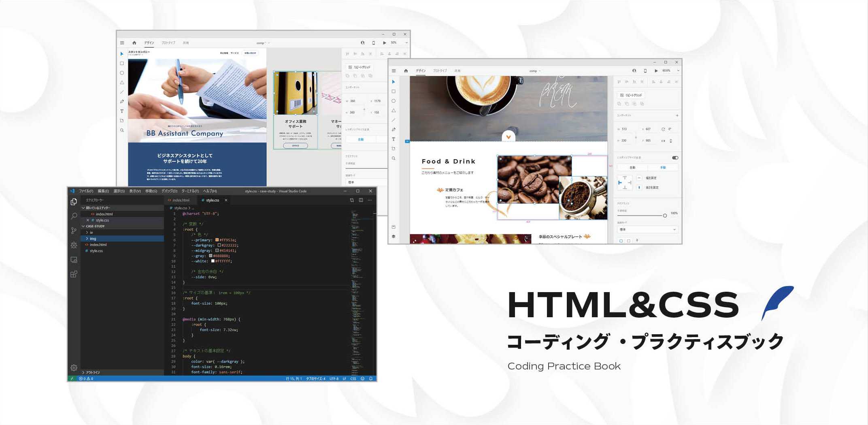This screenshot has width=868, height=425.
Task: Toggle the responsive resize switch in XD
Action: tap(675, 158)
